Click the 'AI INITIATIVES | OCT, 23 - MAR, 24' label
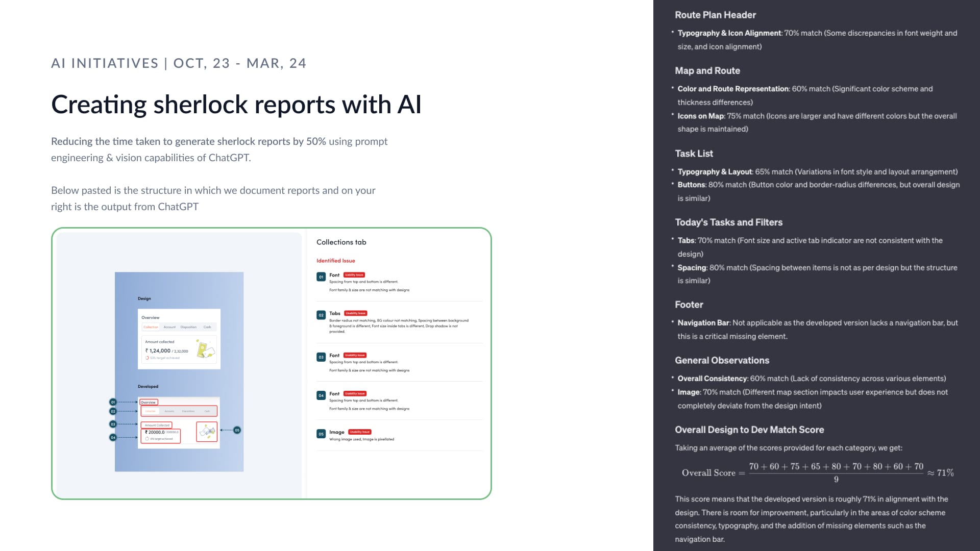Viewport: 980px width, 551px height. point(179,63)
